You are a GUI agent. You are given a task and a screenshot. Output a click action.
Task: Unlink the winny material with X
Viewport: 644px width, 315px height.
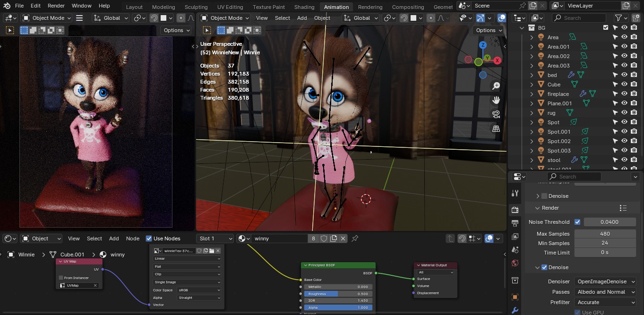click(343, 238)
